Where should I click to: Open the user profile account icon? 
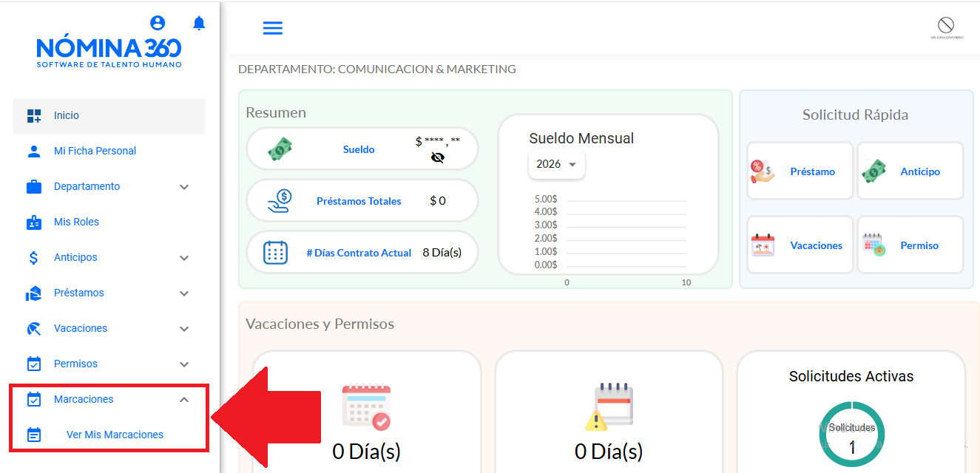tap(158, 23)
